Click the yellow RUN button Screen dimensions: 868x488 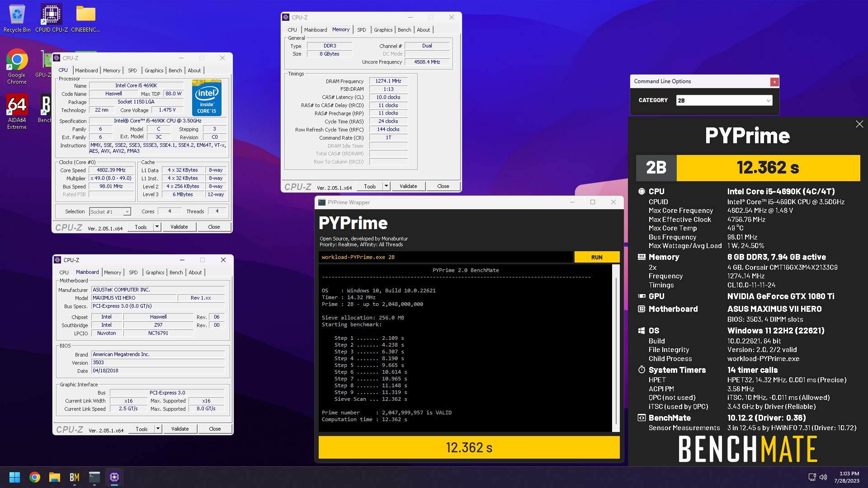tap(597, 257)
